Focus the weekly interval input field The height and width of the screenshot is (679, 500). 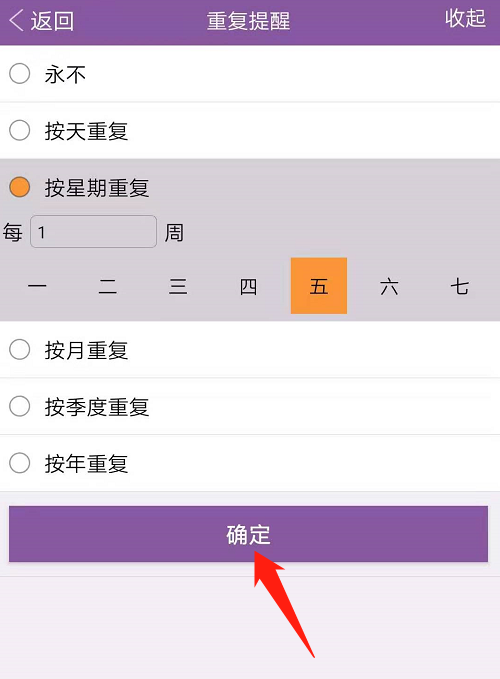(94, 232)
